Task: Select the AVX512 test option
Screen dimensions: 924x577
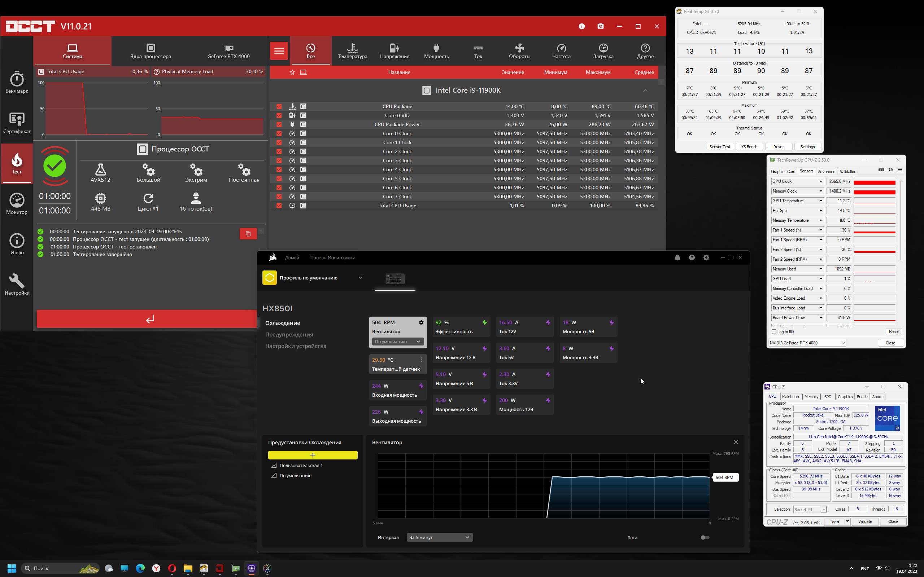Action: click(100, 173)
